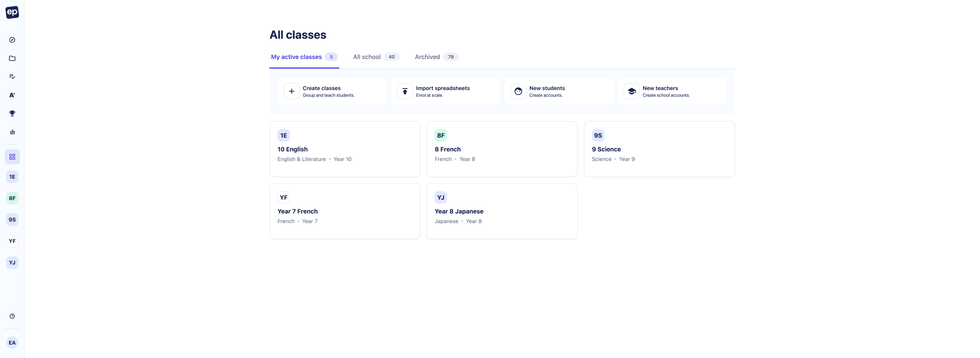Jump to YJ class from sidebar

(x=12, y=263)
